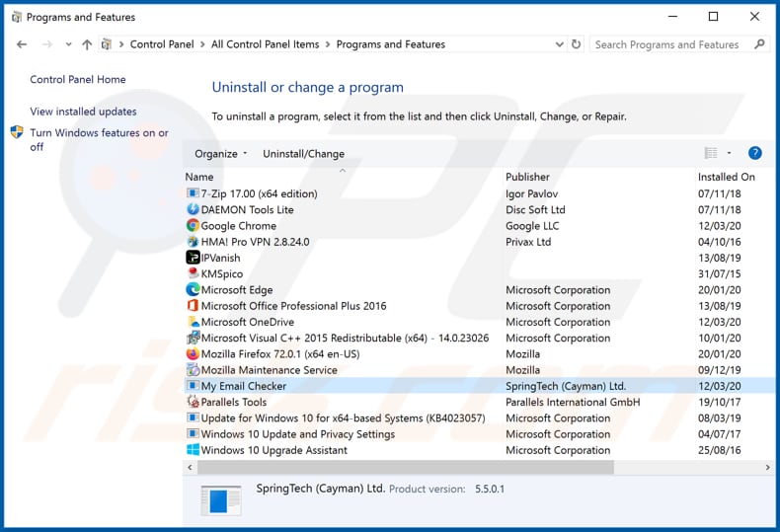Click Programs and Features breadcrumb
Viewport: 780px width, 532px height.
point(391,44)
